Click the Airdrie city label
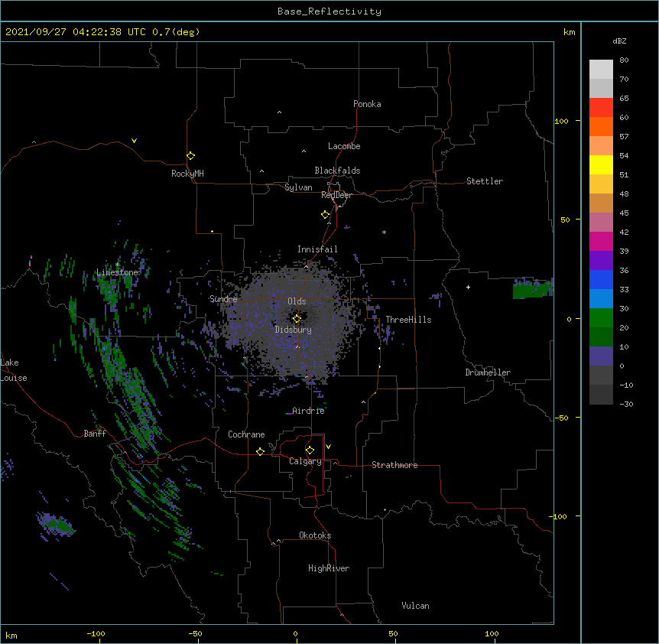The height and width of the screenshot is (644, 659). tap(309, 411)
